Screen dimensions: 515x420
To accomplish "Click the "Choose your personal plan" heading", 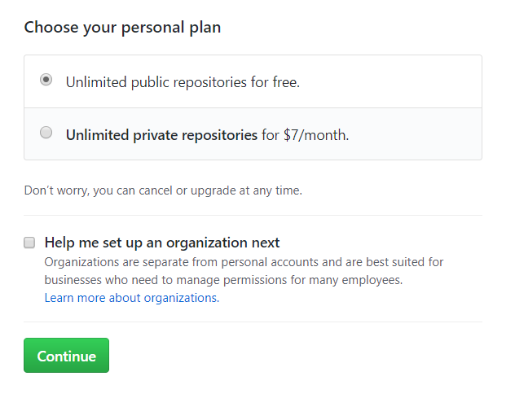I will 122,28.
